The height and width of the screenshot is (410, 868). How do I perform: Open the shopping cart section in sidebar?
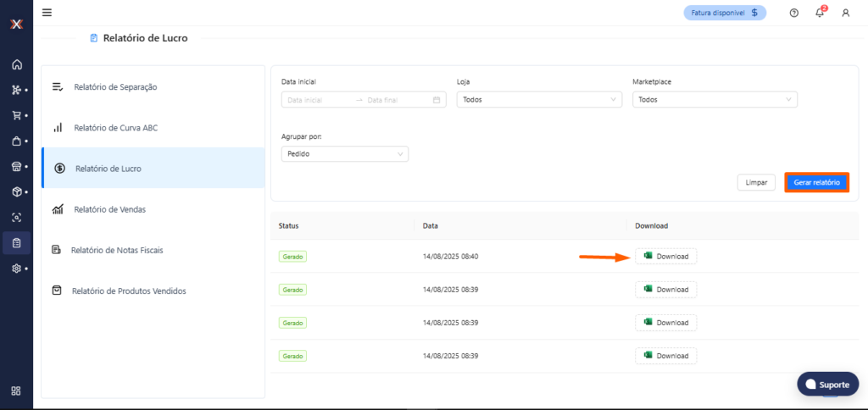[x=16, y=115]
